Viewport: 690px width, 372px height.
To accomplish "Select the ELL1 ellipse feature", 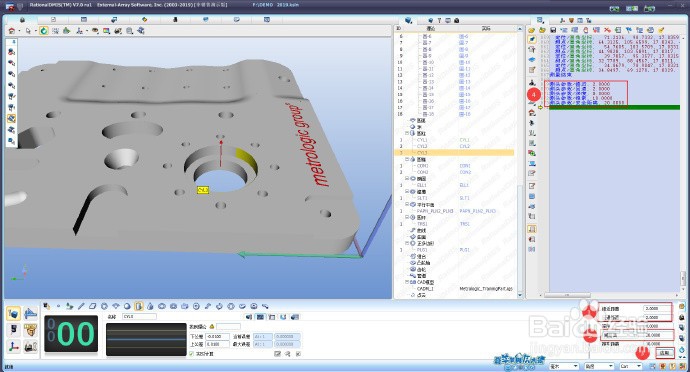I will tap(422, 185).
